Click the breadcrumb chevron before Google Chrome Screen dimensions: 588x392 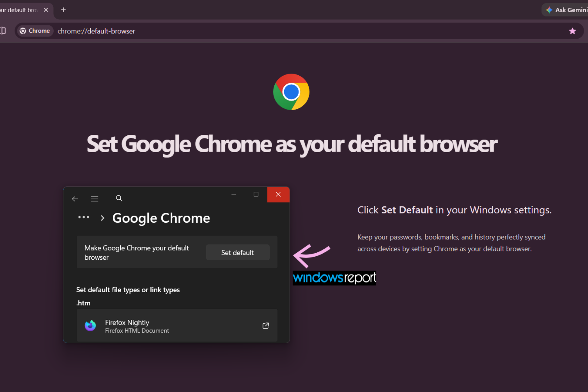click(x=103, y=218)
